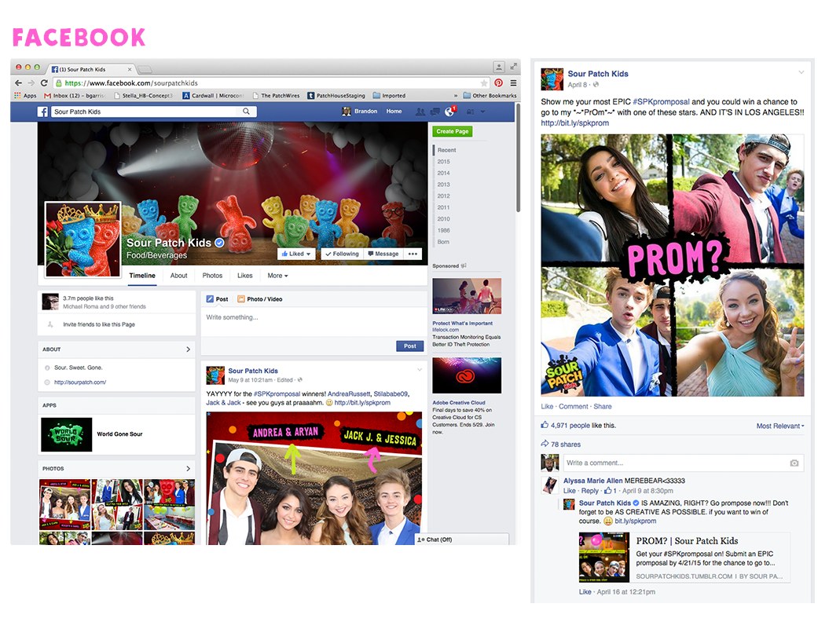This screenshot has height=644, width=829.
Task: Click the green Create Page button
Action: (453, 131)
